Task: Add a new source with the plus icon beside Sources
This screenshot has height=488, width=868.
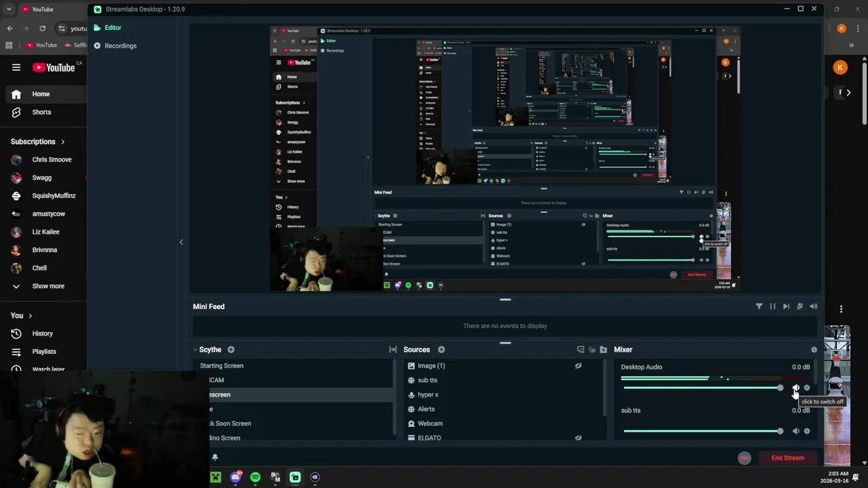Action: 441,350
